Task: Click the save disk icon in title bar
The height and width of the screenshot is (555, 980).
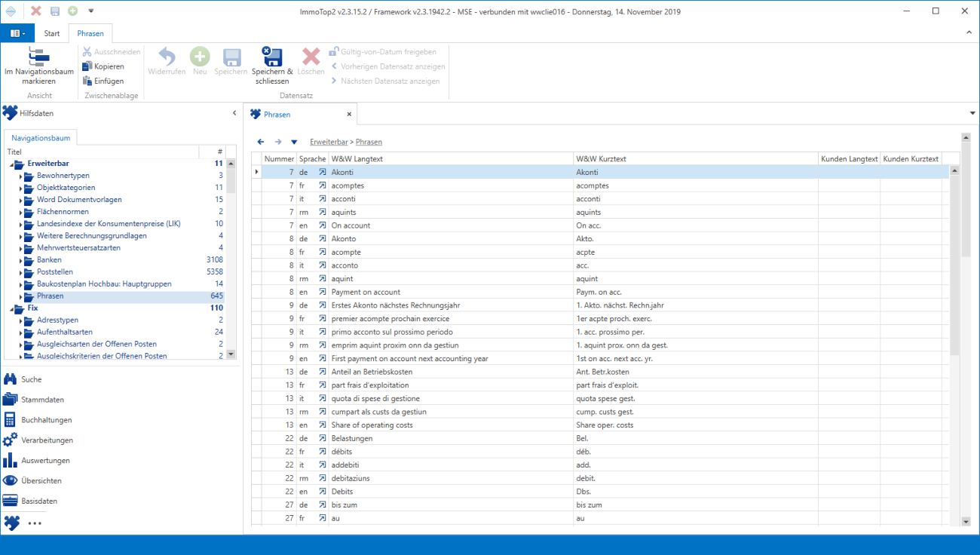Action: point(54,11)
